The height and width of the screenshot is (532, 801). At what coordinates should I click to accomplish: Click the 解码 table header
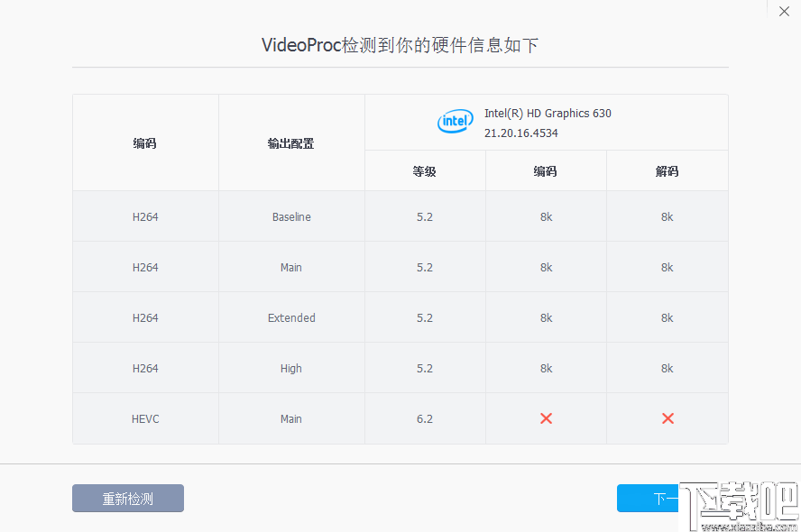point(667,170)
